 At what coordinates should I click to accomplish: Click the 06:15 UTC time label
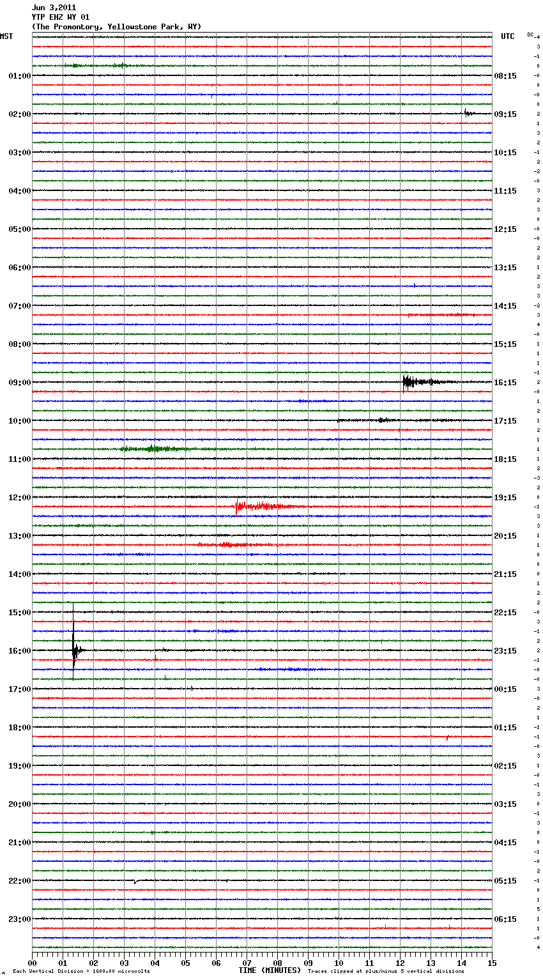click(505, 919)
